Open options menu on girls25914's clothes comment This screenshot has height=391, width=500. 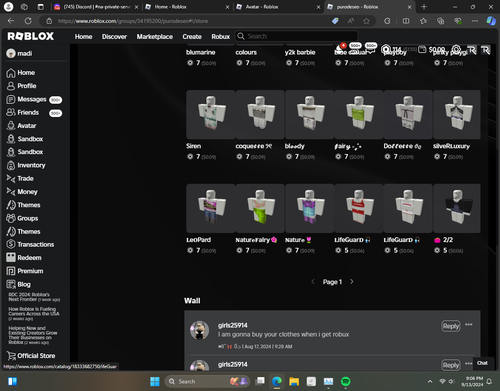pyautogui.click(x=469, y=324)
